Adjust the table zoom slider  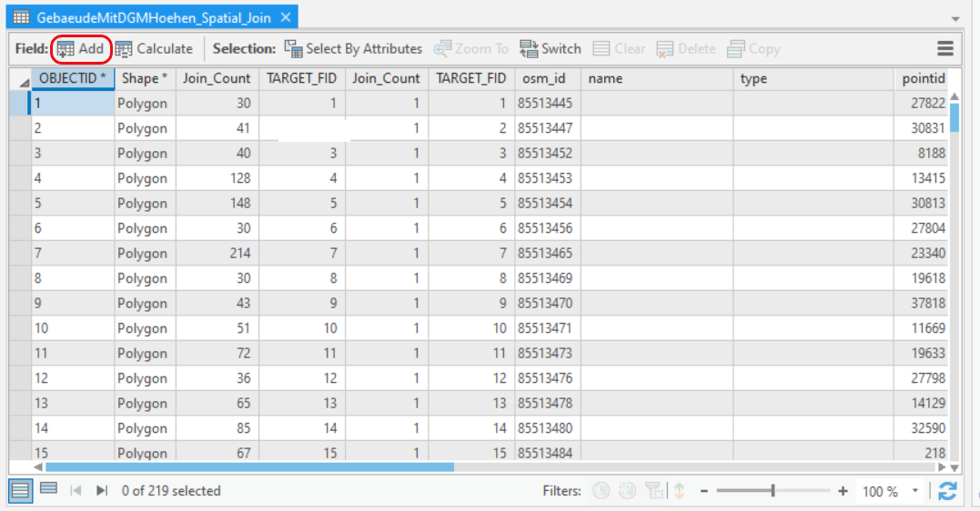point(773,491)
